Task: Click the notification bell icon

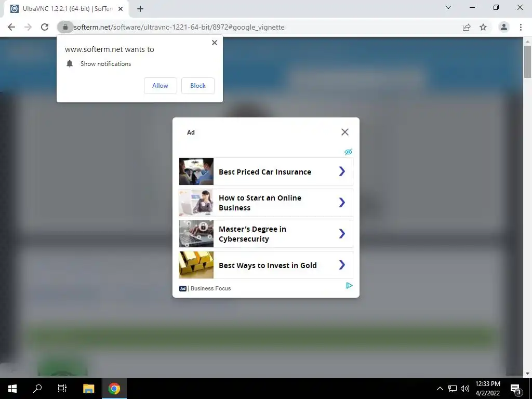Action: coord(70,63)
